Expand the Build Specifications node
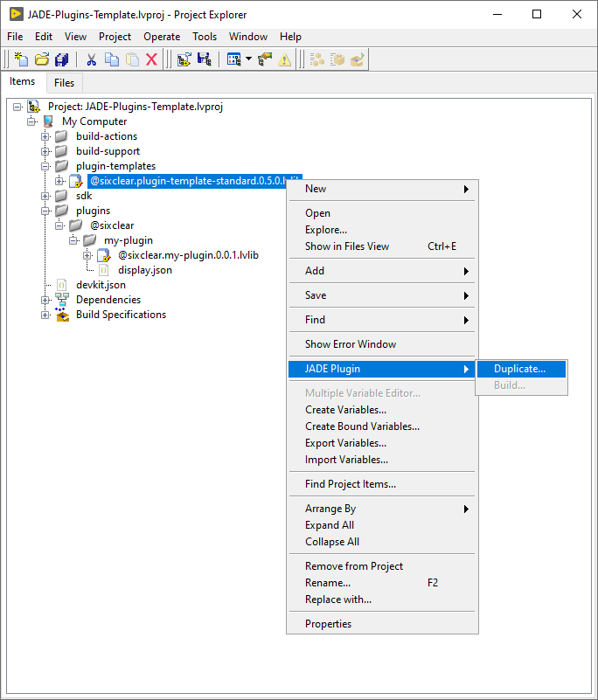 coord(45,315)
